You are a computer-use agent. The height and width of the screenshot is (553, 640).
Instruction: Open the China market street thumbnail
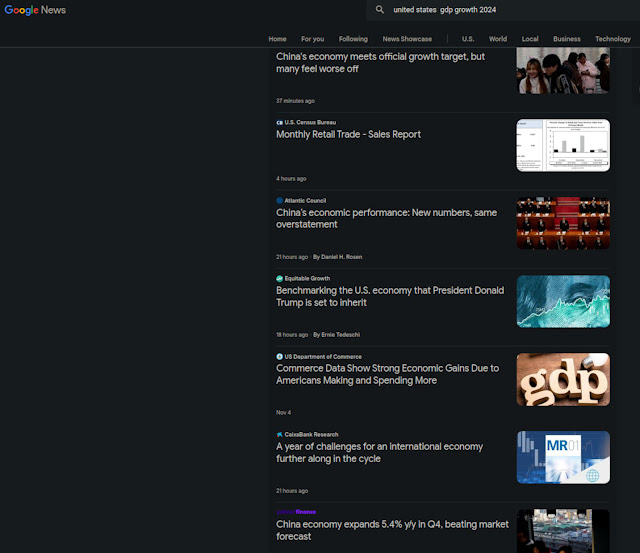tap(563, 531)
